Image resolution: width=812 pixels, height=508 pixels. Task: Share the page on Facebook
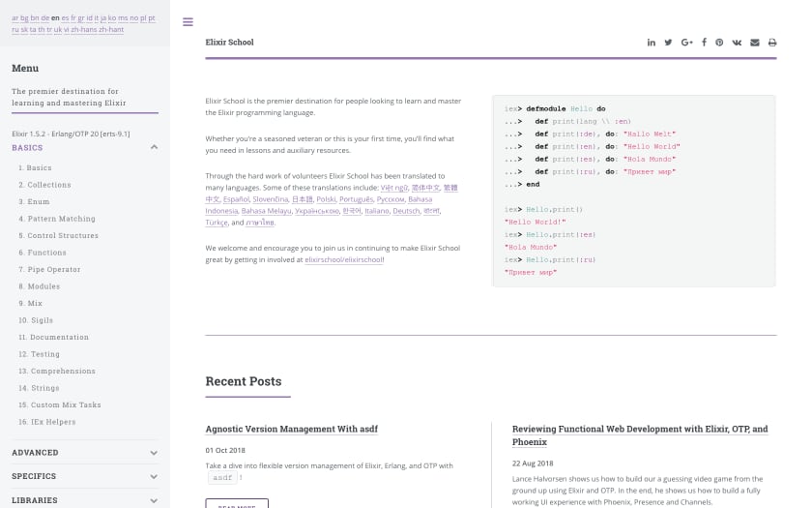point(704,43)
